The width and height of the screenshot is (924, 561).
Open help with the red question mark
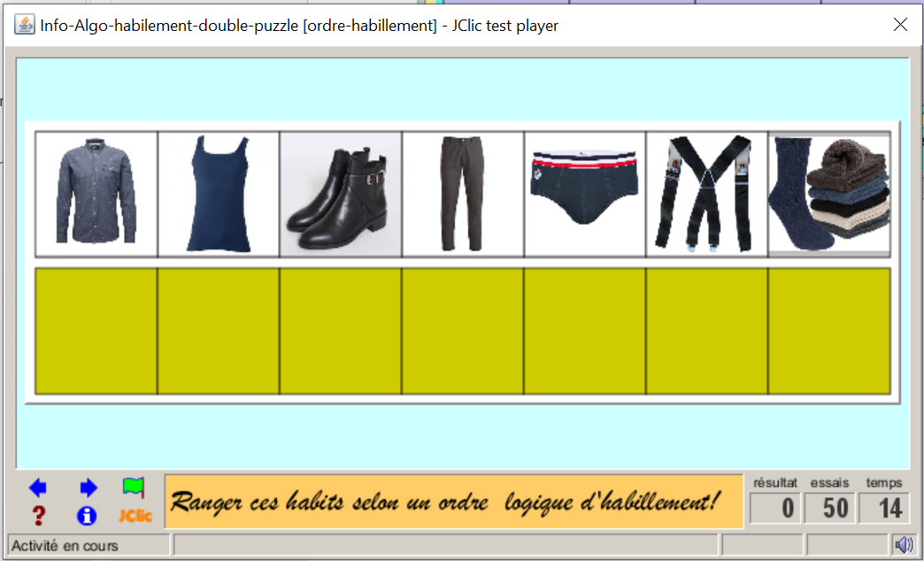[x=38, y=516]
